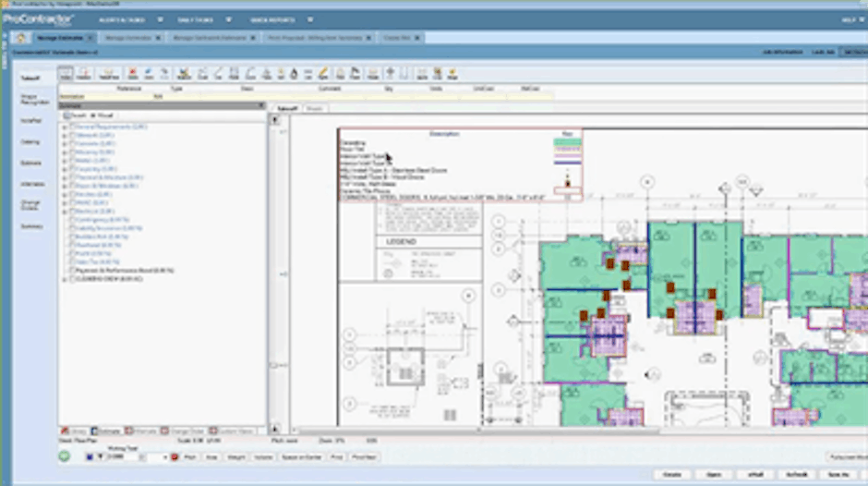Click the Create button at the bottom

point(670,474)
